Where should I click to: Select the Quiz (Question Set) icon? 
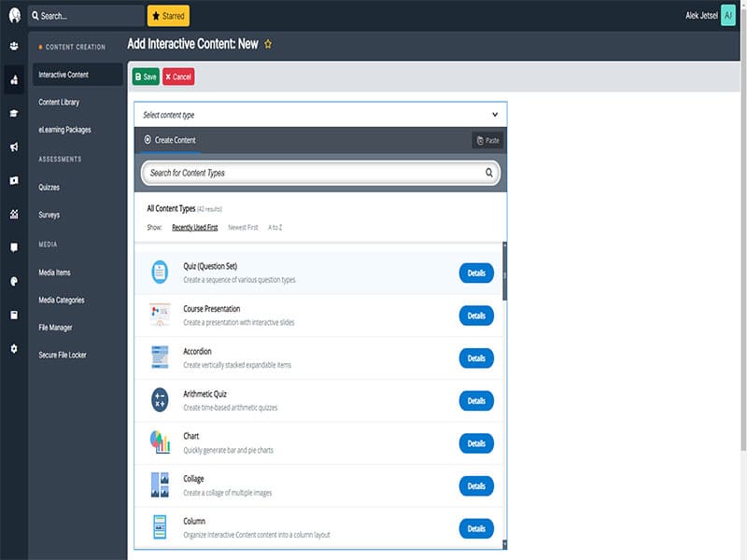160,273
